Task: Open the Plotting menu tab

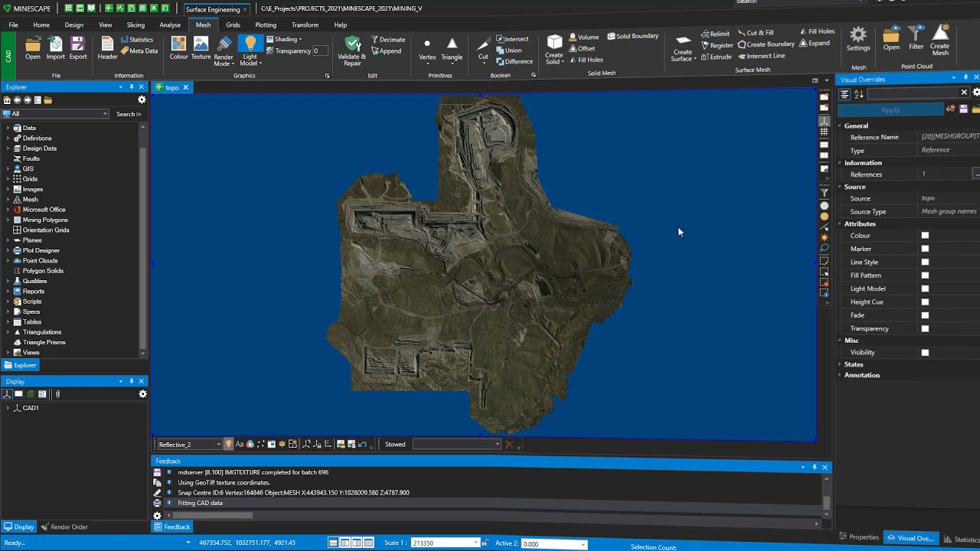Action: tap(266, 24)
